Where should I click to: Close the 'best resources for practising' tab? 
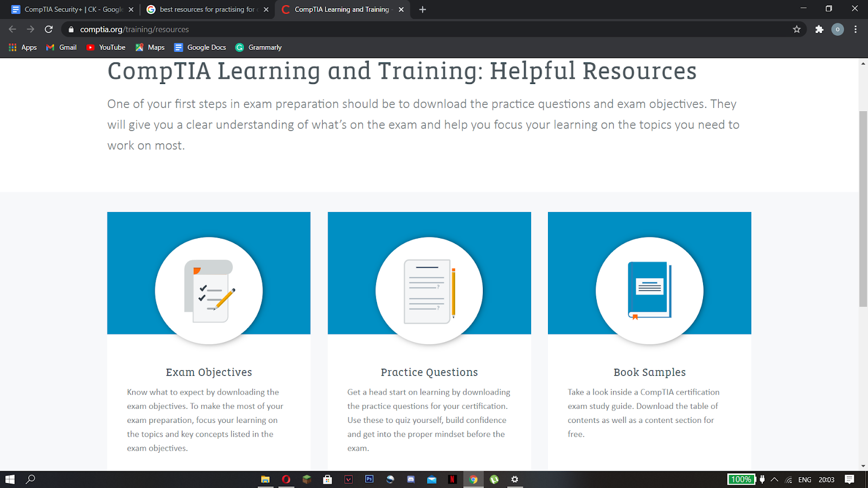click(266, 9)
